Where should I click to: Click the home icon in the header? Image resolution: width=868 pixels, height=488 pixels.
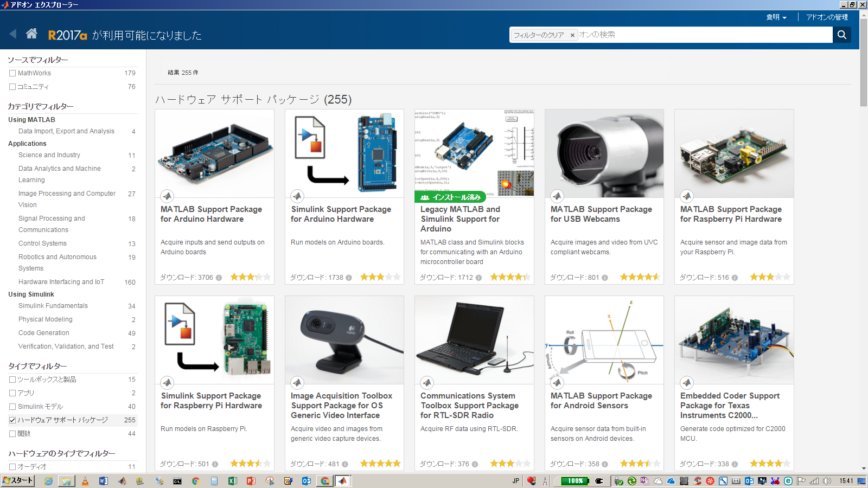click(31, 34)
